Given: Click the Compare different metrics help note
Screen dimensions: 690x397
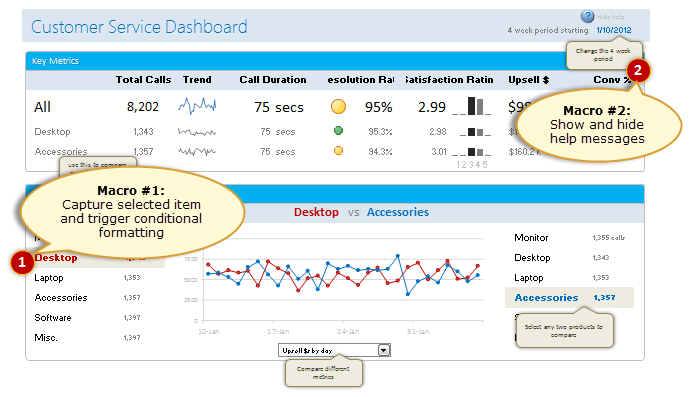Looking at the screenshot, I should (323, 373).
